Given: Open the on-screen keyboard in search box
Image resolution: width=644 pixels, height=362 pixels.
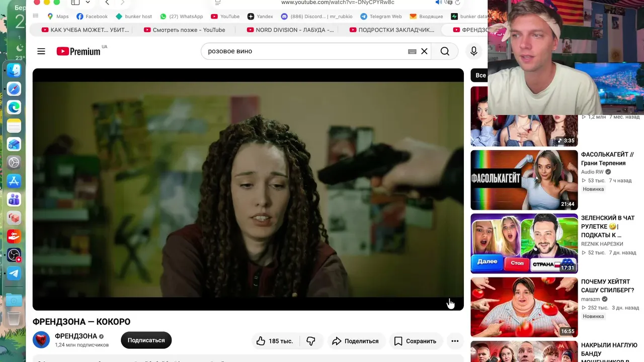Looking at the screenshot, I should tap(412, 51).
